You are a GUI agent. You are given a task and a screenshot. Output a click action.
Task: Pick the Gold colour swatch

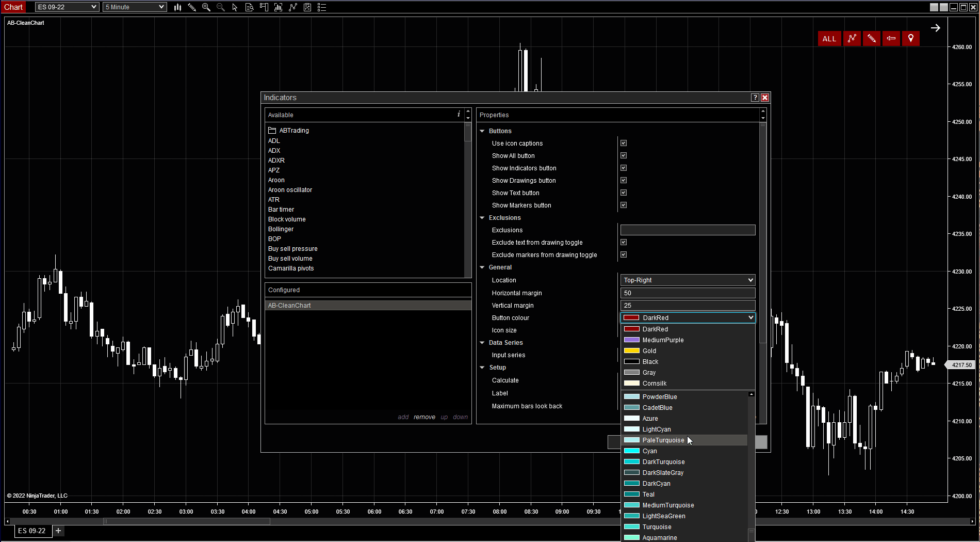click(x=632, y=351)
